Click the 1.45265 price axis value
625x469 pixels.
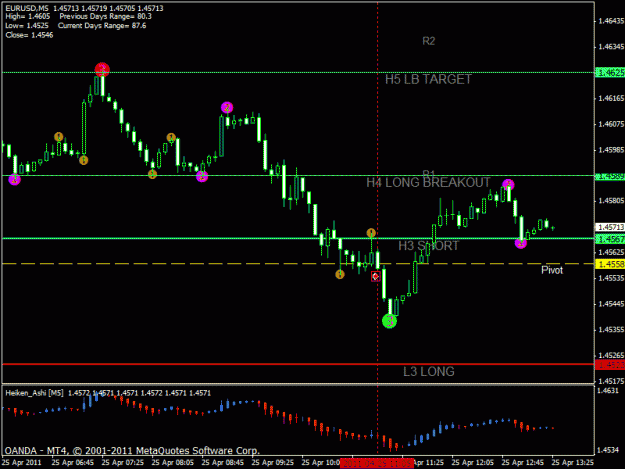pyautogui.click(x=611, y=355)
